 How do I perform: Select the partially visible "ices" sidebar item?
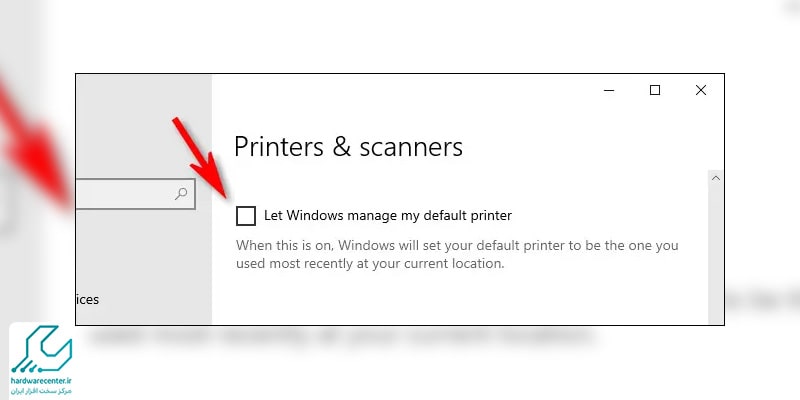point(88,299)
